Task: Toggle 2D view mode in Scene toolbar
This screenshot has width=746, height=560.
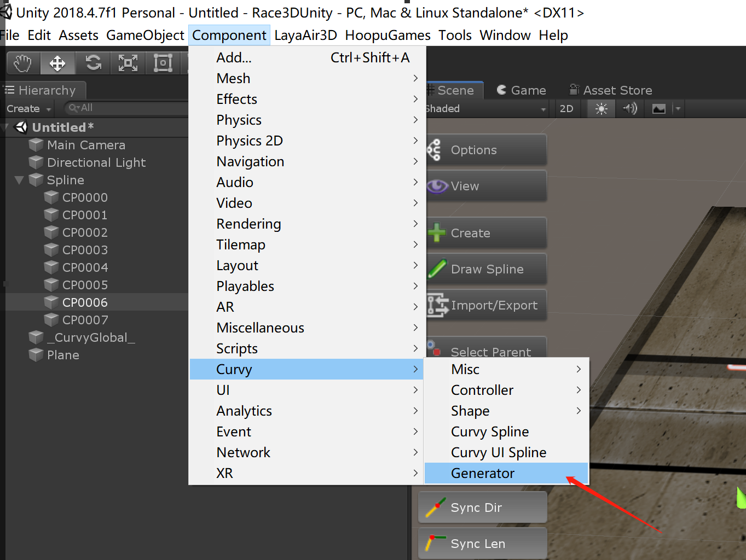Action: 566,108
